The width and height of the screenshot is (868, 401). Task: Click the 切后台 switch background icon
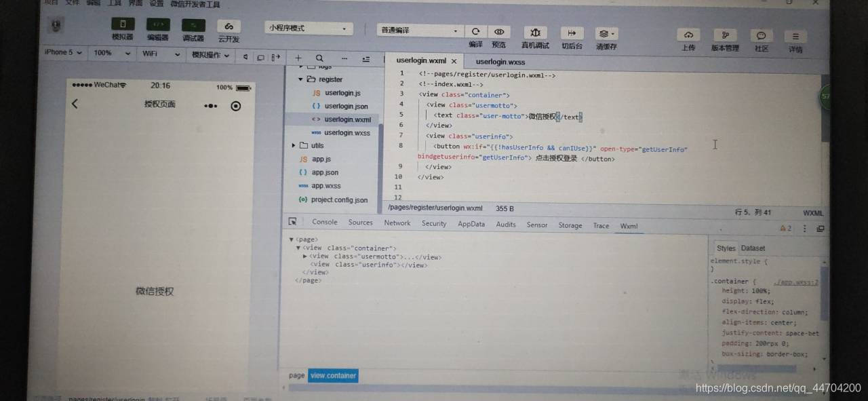(572, 33)
